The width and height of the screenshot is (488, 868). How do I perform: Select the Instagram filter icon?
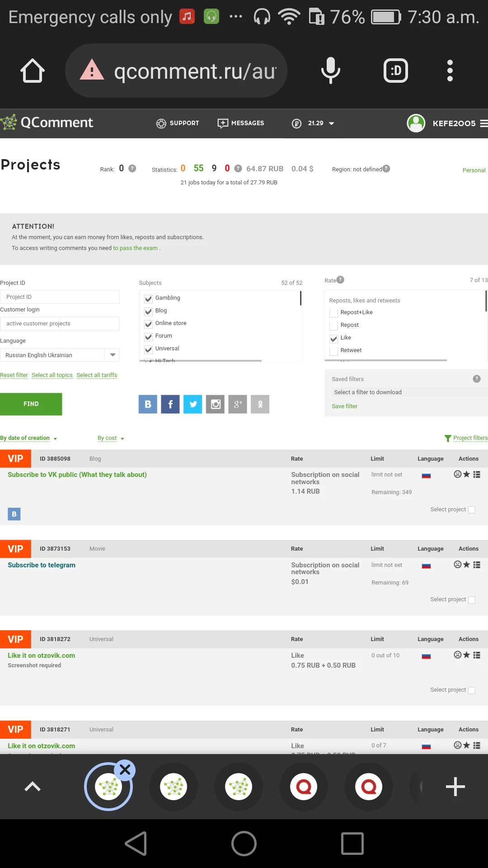coord(216,404)
